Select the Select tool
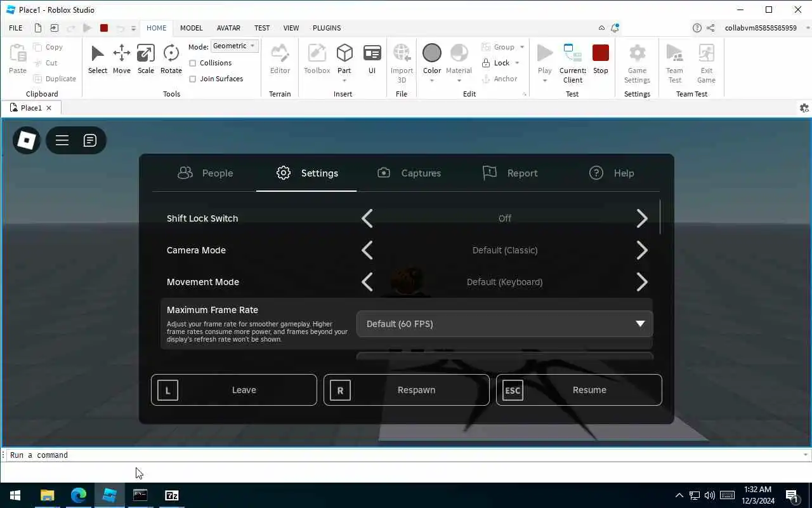The image size is (812, 508). click(x=97, y=60)
